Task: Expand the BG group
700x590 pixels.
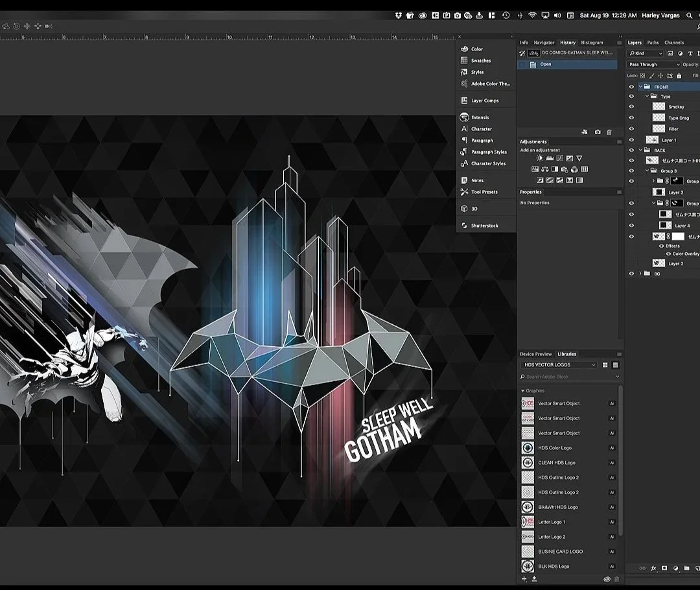Action: [x=640, y=274]
